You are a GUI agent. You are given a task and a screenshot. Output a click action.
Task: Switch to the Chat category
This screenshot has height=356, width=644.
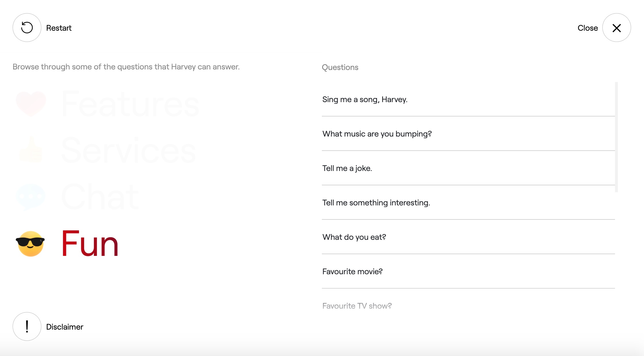[100, 197]
